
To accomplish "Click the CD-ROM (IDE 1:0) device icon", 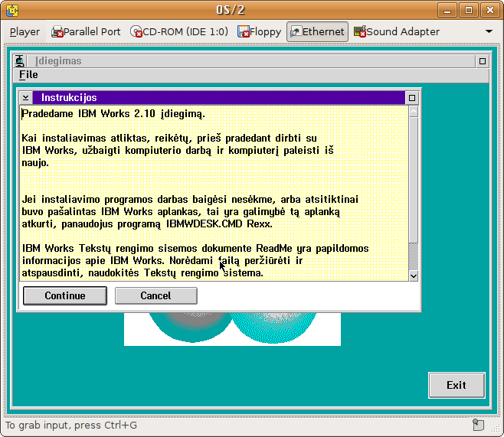I will tap(136, 32).
